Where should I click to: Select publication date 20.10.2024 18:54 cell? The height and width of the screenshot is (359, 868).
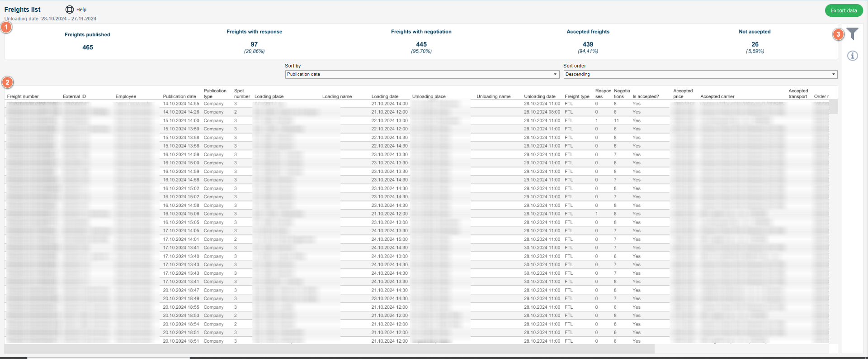tap(181, 324)
